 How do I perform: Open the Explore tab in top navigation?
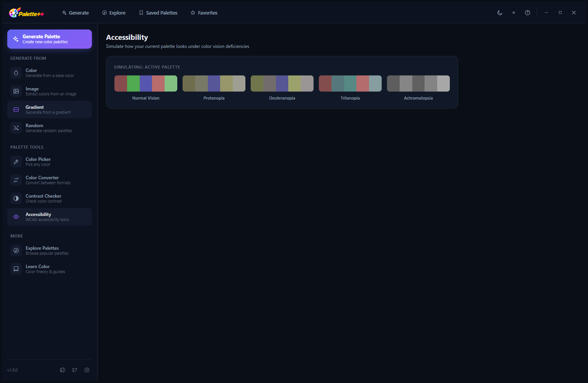click(x=114, y=13)
